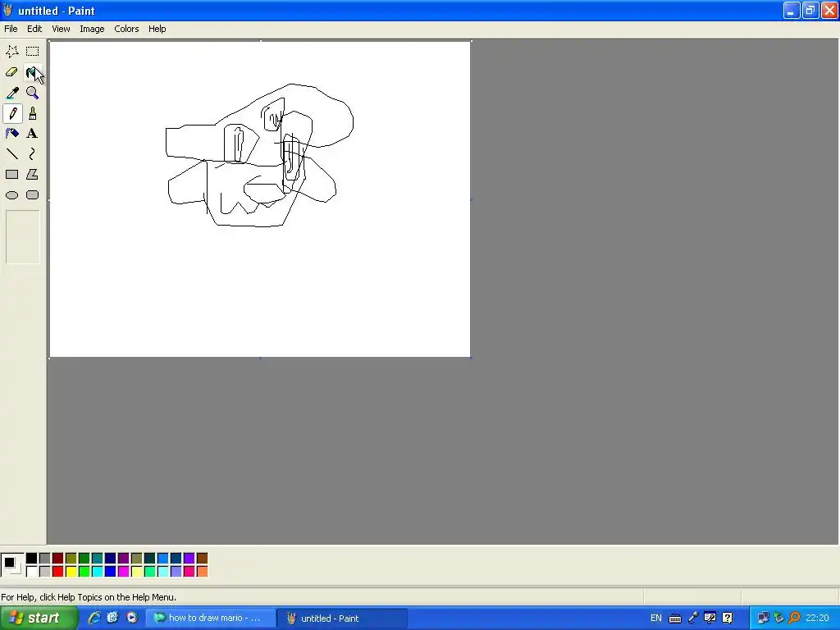The width and height of the screenshot is (840, 630).
Task: Select the Polygon tool
Action: pyautogui.click(x=33, y=175)
